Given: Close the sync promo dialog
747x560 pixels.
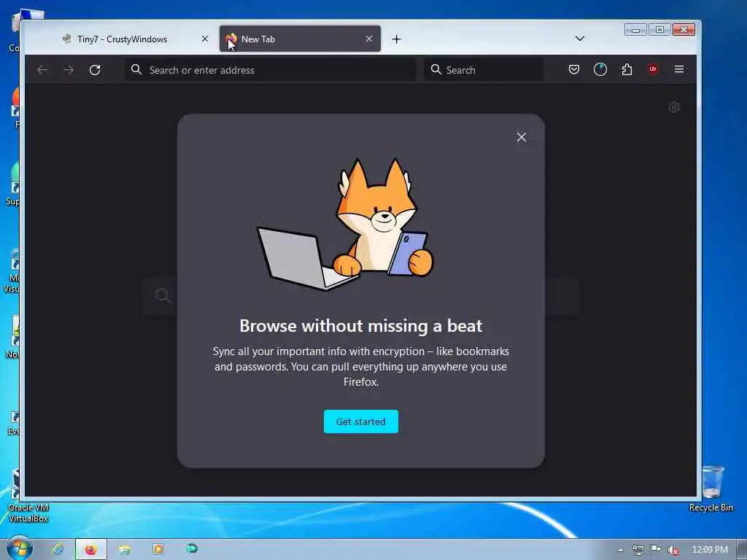Looking at the screenshot, I should (x=522, y=137).
